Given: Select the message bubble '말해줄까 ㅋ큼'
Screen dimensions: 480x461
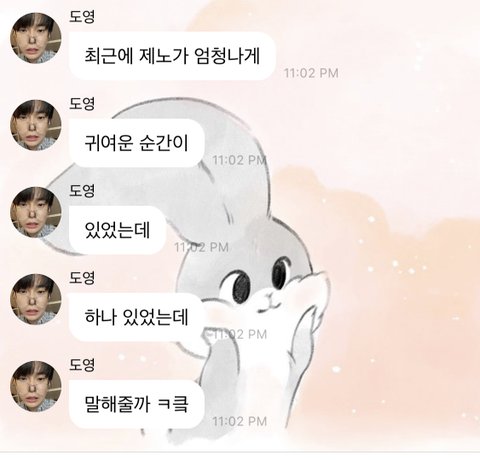Looking at the screenshot, I should click(x=136, y=404).
